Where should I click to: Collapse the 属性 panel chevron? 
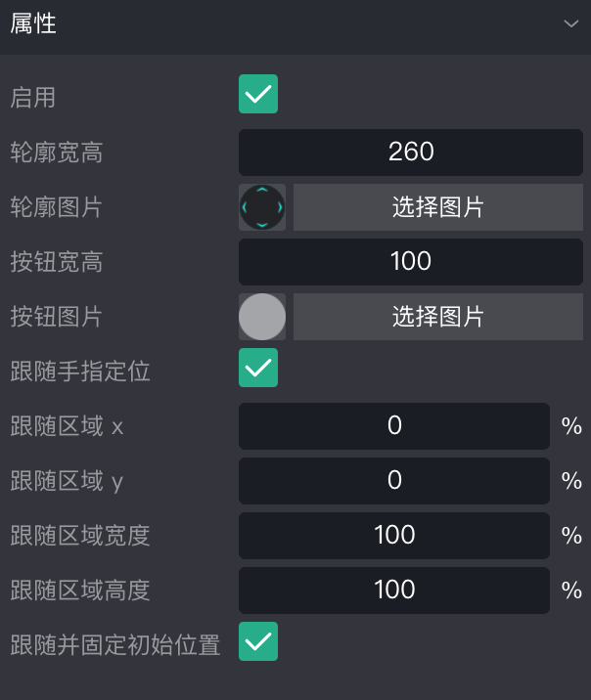pos(571,24)
